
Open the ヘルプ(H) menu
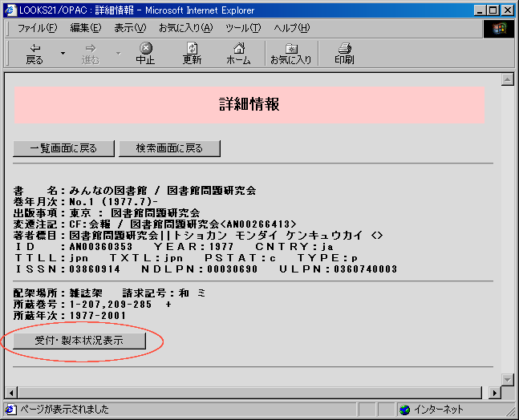tap(292, 28)
